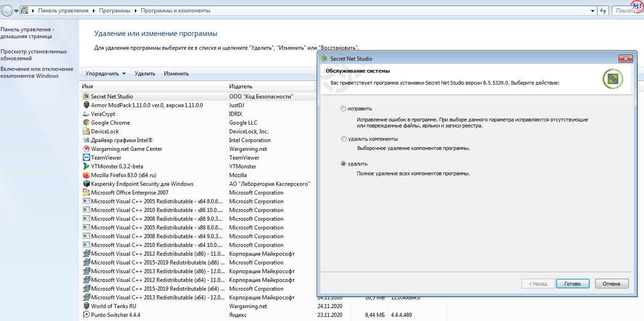Click the Google Chrome icon in list
644x321 pixels.
click(86, 123)
